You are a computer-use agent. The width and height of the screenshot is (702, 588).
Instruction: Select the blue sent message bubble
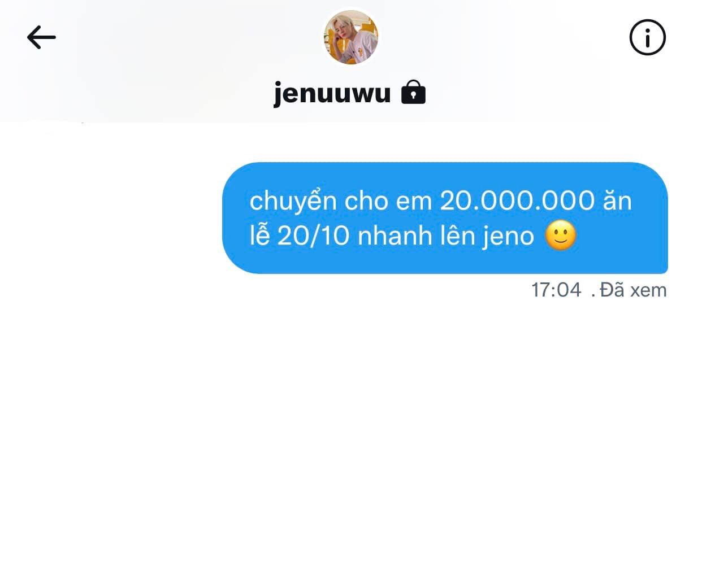(x=445, y=218)
